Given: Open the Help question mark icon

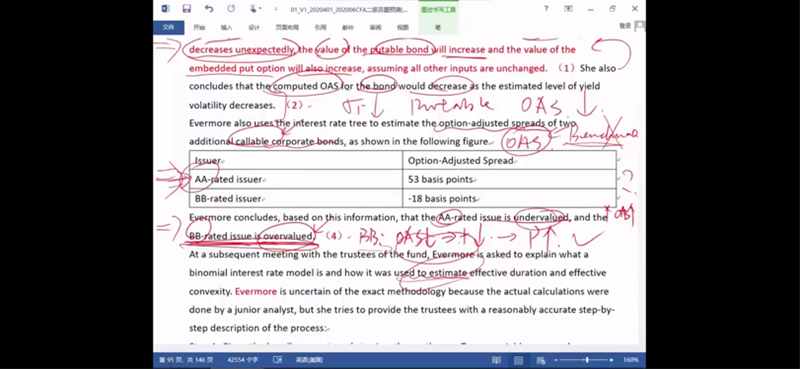Looking at the screenshot, I should [x=546, y=9].
